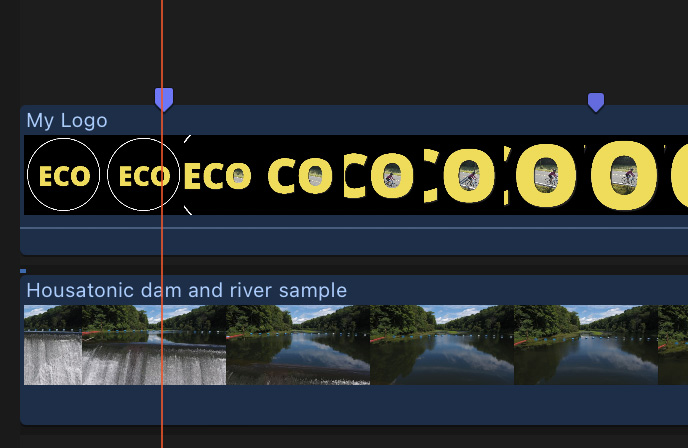
Task: Click the My Logo clip title
Action: (67, 121)
